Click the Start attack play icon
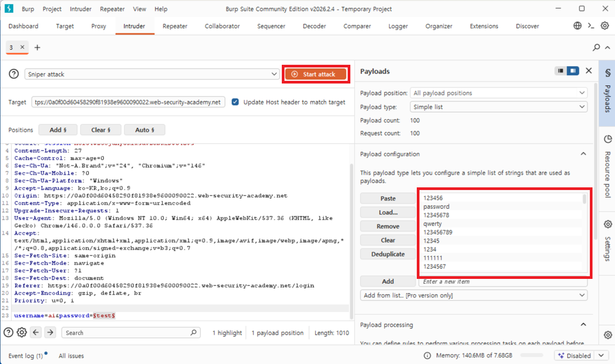 point(295,74)
